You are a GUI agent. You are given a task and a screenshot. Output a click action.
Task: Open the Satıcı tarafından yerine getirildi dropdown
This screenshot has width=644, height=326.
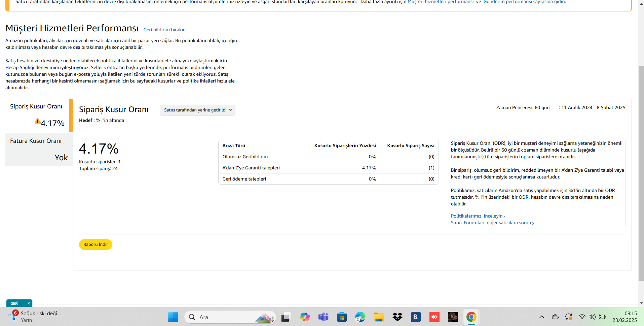click(197, 110)
